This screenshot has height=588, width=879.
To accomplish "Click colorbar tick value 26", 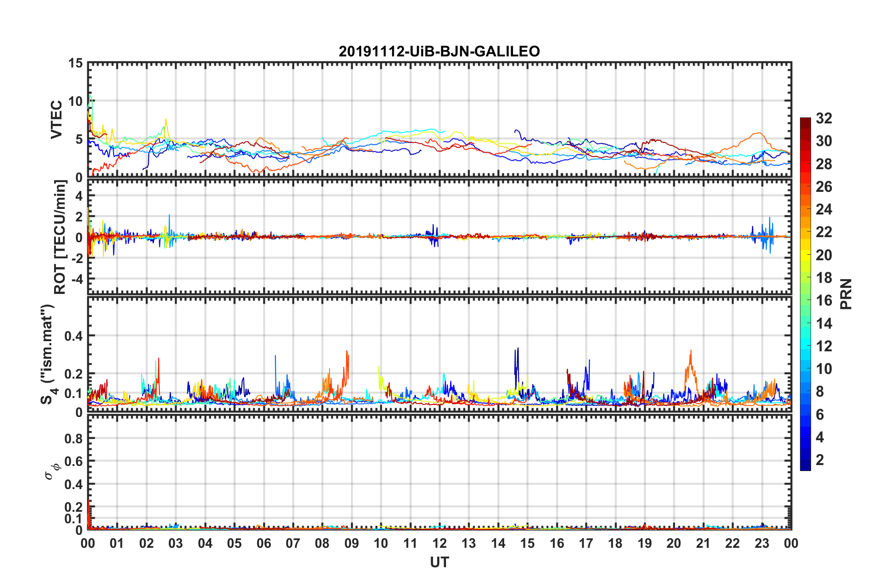I will (824, 187).
